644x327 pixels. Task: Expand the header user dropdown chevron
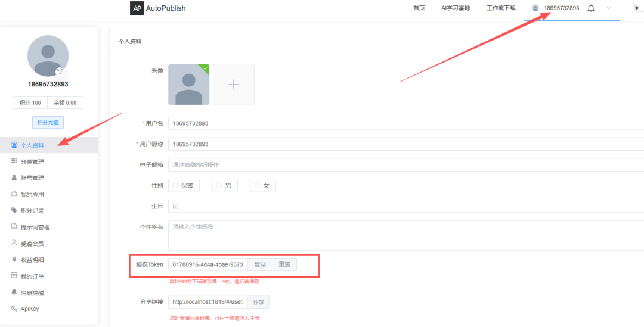click(x=609, y=8)
